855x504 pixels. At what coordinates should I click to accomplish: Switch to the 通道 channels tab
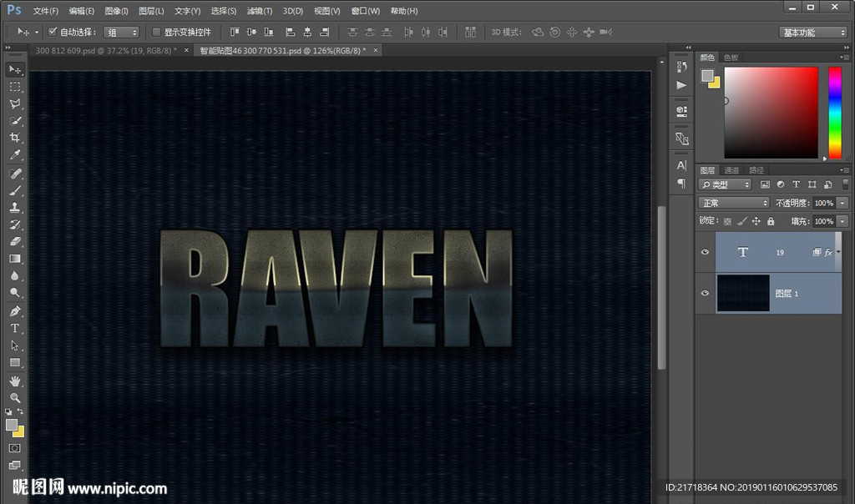(x=731, y=170)
